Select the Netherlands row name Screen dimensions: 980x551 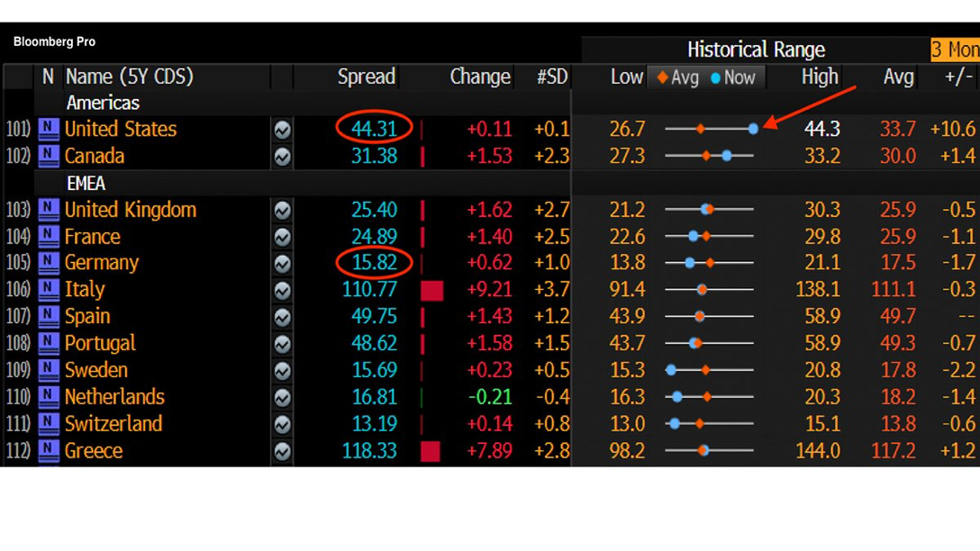coord(114,397)
